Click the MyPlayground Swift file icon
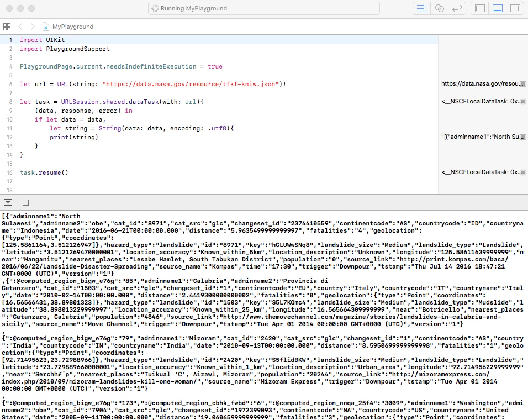Screen dimensions: 528x420 (x=46, y=27)
